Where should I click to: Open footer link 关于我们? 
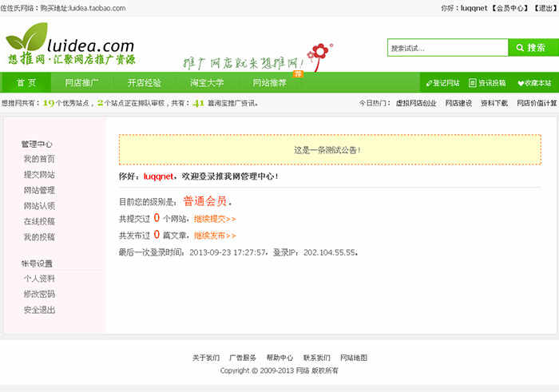(x=206, y=358)
